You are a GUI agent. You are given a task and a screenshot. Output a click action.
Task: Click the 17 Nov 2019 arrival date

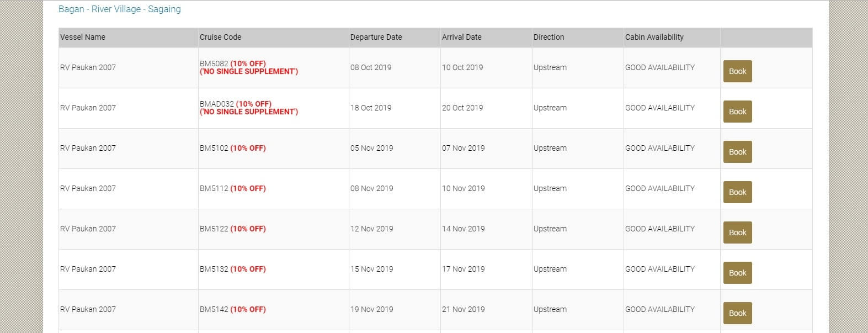(463, 269)
